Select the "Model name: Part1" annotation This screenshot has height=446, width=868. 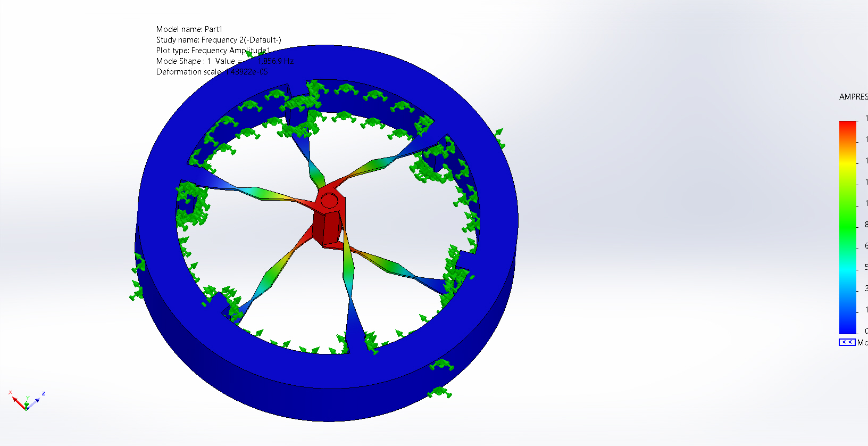pyautogui.click(x=189, y=29)
